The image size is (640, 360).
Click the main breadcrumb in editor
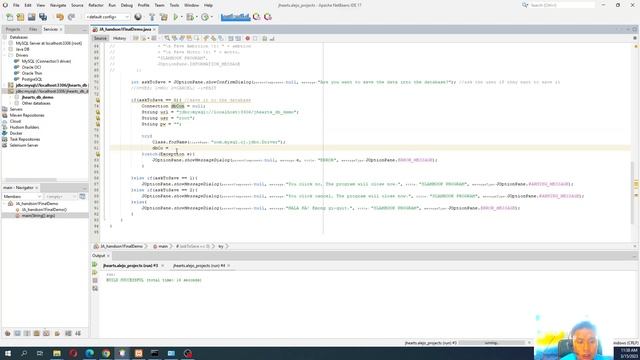click(x=163, y=247)
